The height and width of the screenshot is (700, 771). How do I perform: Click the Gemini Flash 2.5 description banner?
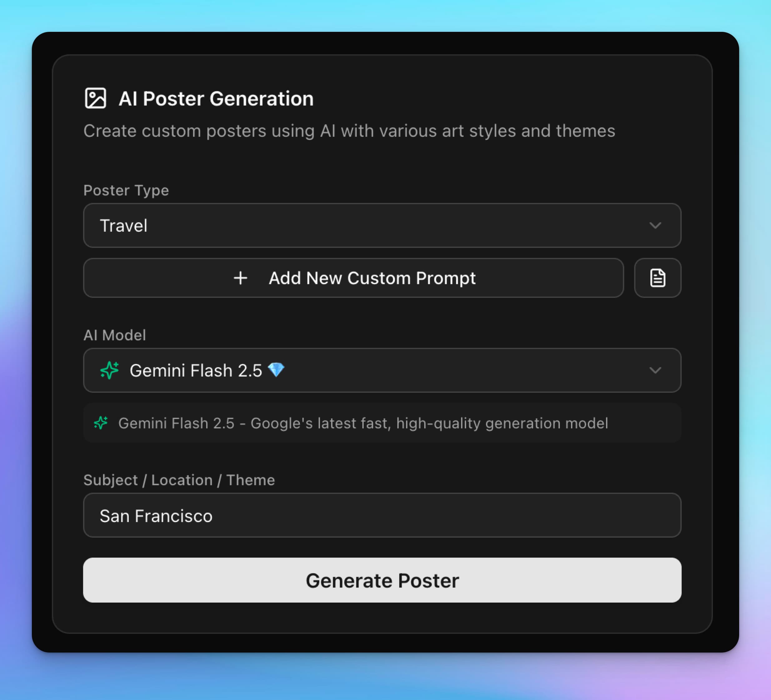click(x=382, y=423)
